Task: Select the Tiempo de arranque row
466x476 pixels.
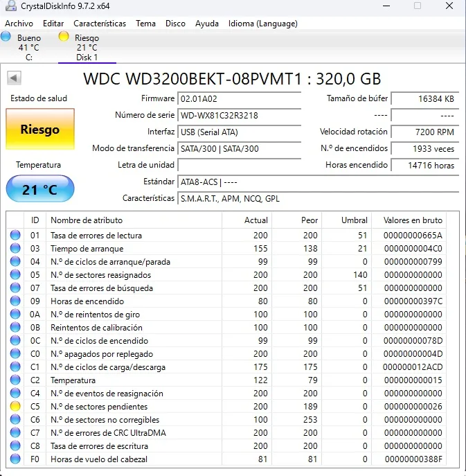Action: coord(226,248)
